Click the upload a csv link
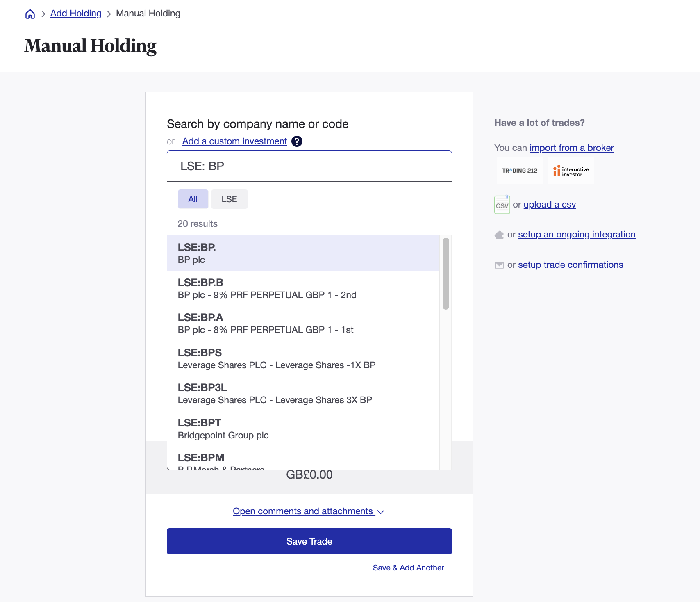 click(549, 204)
